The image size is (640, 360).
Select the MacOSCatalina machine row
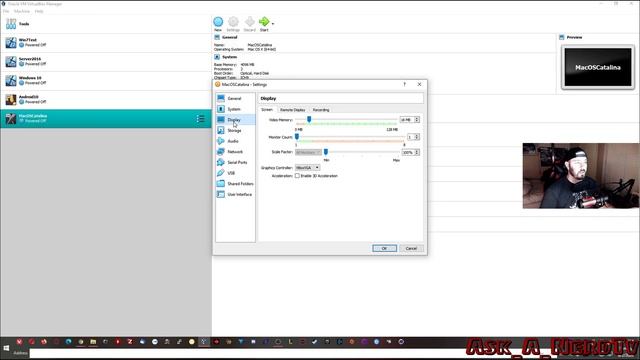pos(106,118)
